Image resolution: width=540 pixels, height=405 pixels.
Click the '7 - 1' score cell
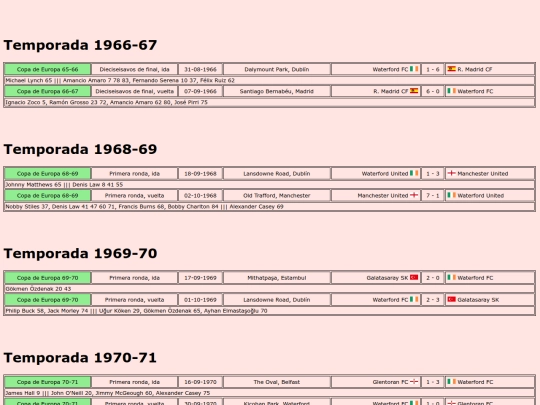click(x=433, y=196)
